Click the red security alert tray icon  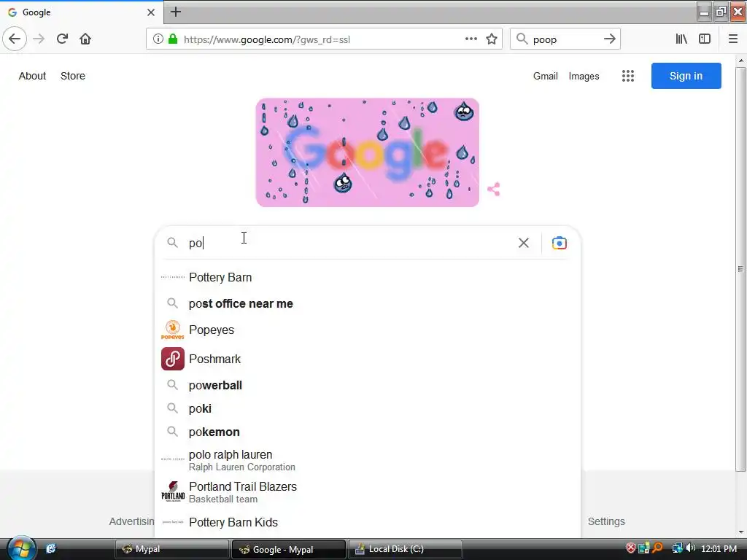pos(631,548)
